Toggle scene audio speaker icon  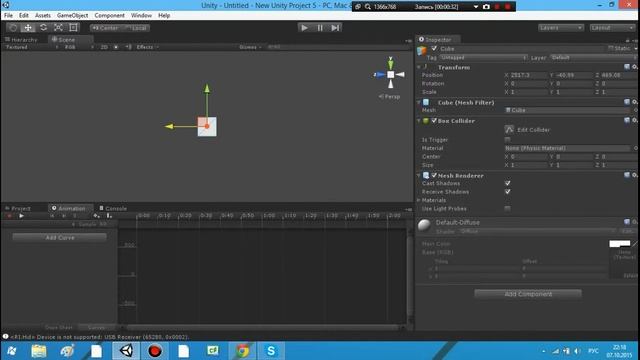pos(128,47)
